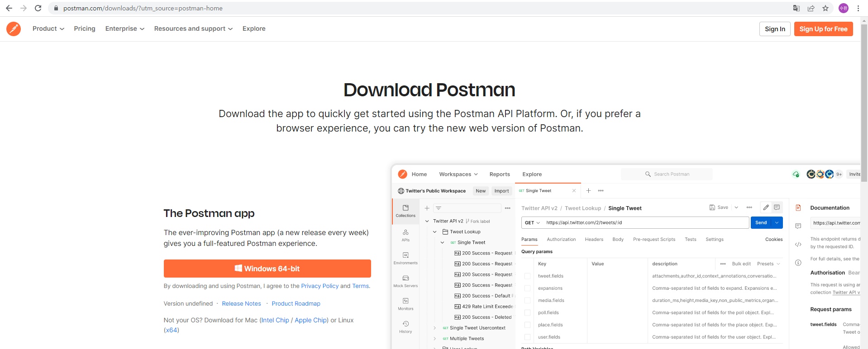Click Pricing in the site navigation
868x349 pixels.
[x=85, y=28]
